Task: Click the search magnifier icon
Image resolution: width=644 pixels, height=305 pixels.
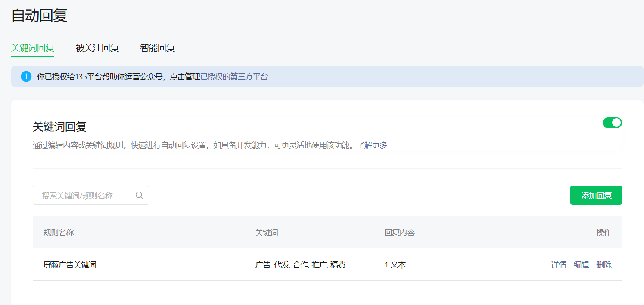Action: [139, 195]
